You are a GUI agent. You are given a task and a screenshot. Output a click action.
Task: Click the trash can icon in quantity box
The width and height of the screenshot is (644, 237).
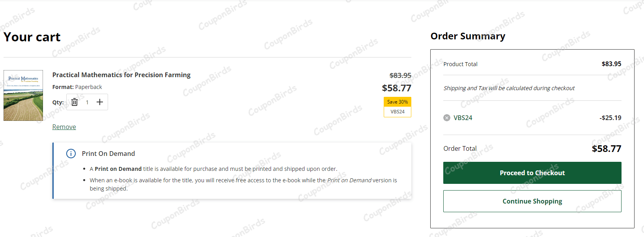75,102
